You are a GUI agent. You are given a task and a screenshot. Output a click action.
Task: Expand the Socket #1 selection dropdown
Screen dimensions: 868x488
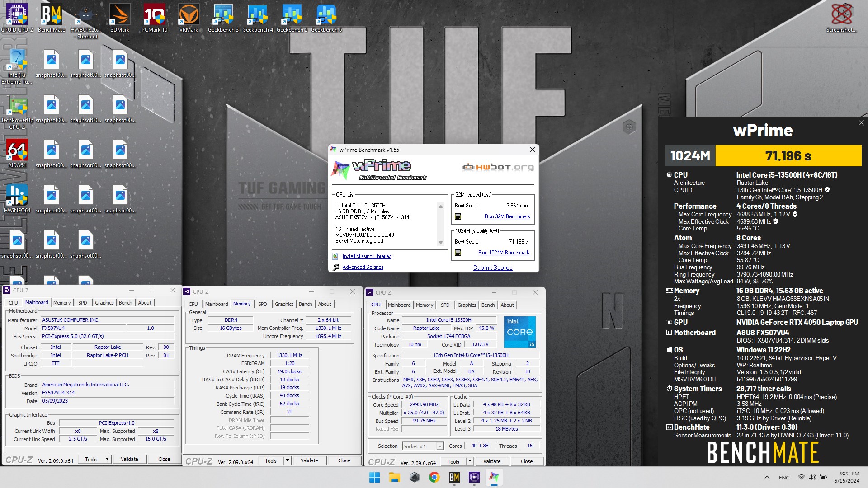coord(439,446)
